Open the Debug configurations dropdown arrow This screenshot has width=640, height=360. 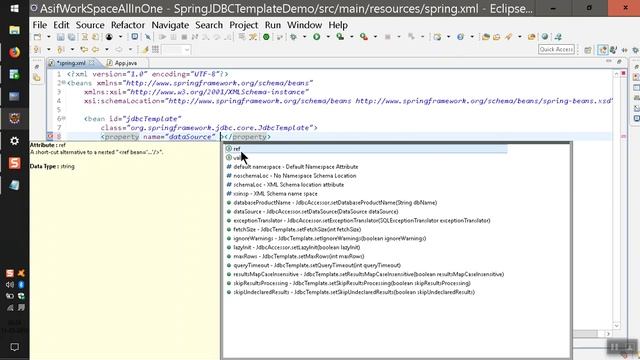304,37
